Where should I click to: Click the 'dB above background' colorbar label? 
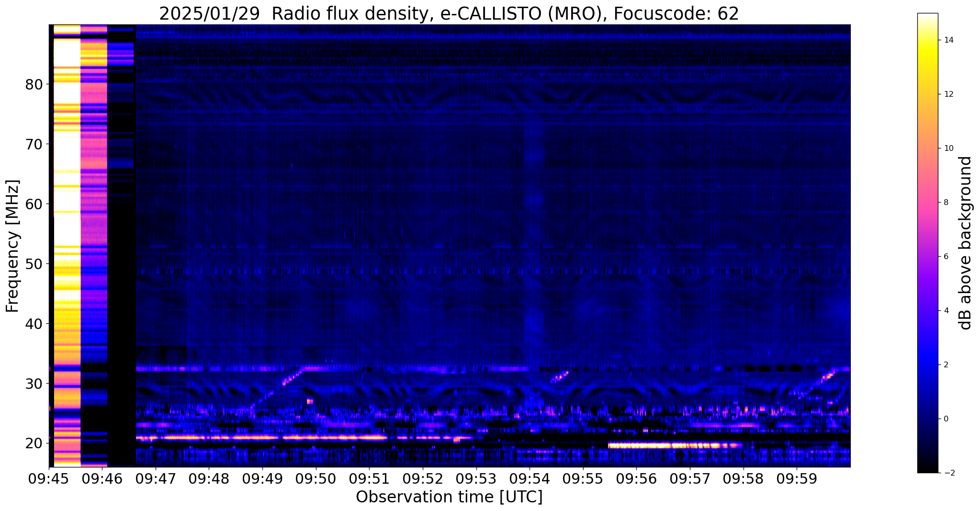click(966, 243)
